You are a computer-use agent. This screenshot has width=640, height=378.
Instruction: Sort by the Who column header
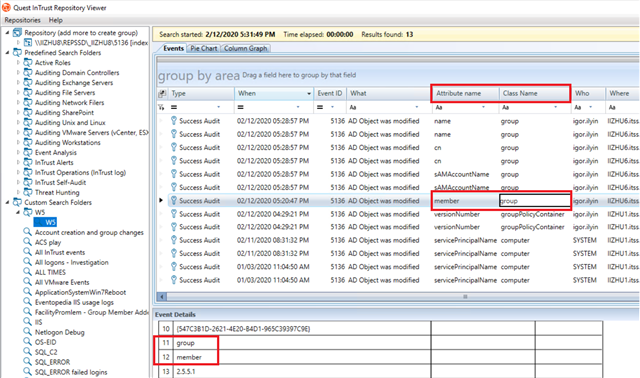[x=588, y=93]
